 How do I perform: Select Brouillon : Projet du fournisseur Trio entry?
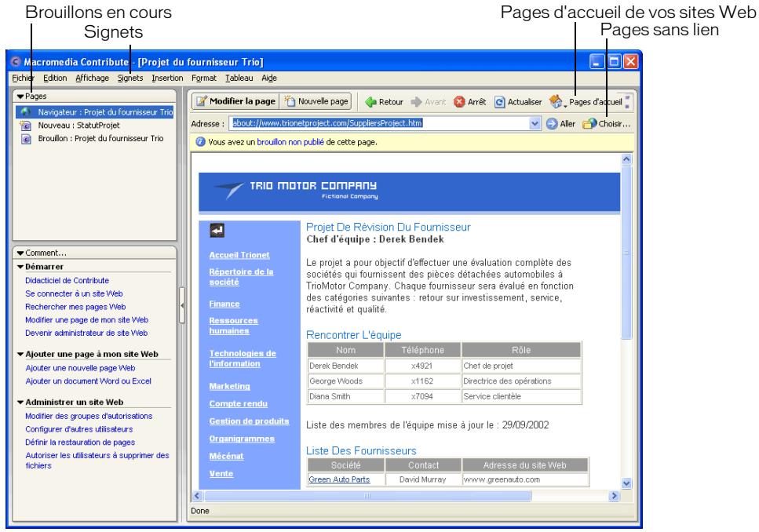pyautogui.click(x=100, y=138)
